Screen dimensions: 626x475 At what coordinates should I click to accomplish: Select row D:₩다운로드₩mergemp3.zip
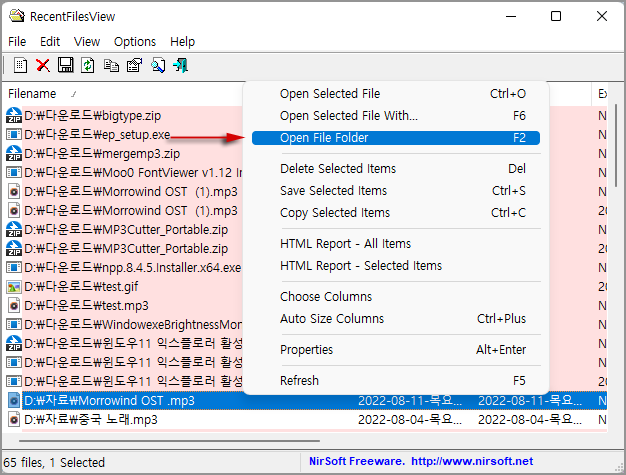[102, 154]
